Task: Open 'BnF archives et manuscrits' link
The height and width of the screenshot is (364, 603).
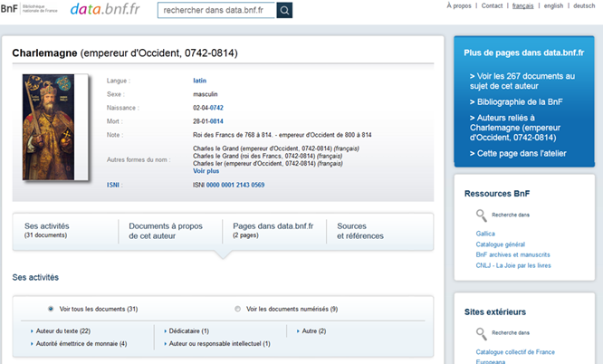Action: point(512,254)
